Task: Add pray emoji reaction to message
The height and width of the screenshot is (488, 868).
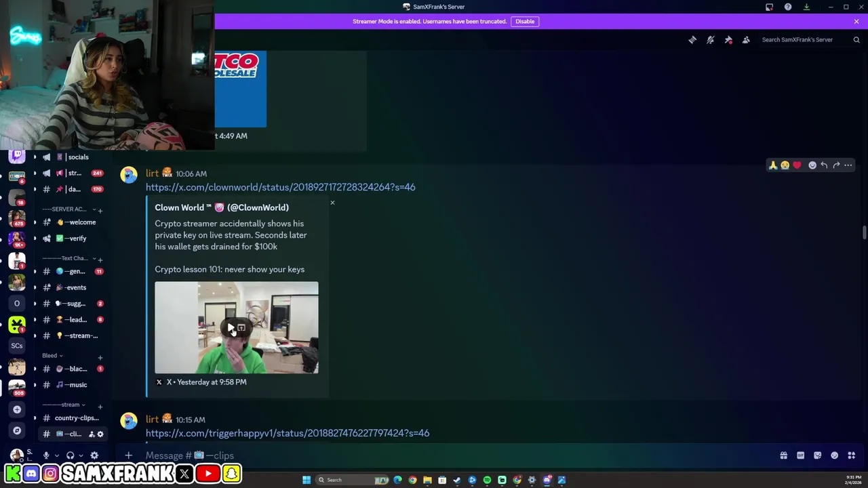Action: [773, 165]
